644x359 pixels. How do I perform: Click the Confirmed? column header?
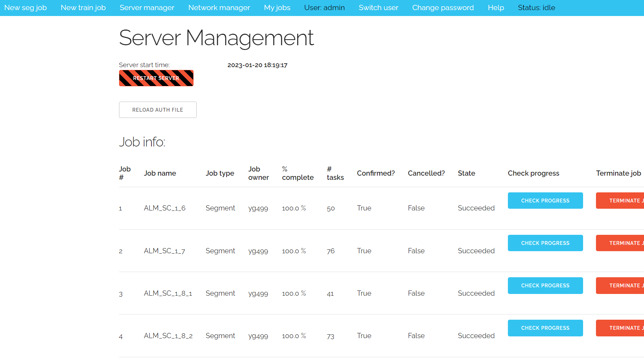[x=376, y=173]
